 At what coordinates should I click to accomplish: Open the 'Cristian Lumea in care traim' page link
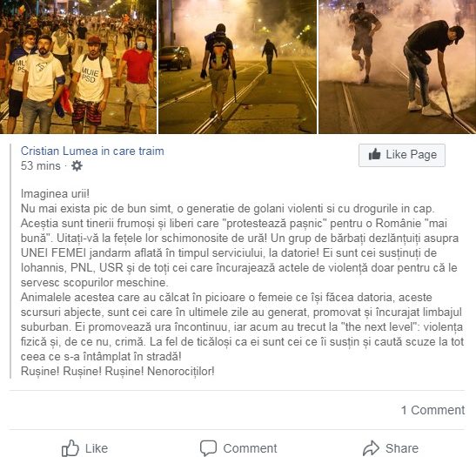(92, 151)
